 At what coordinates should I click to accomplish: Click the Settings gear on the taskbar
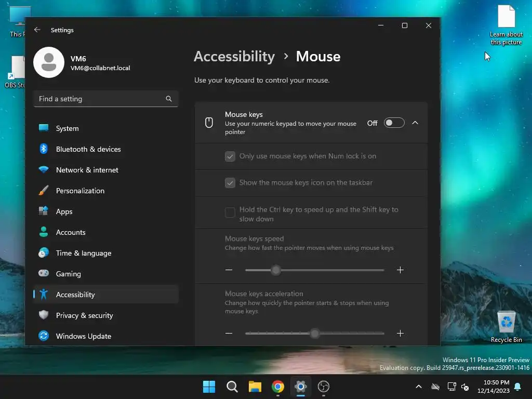301,387
